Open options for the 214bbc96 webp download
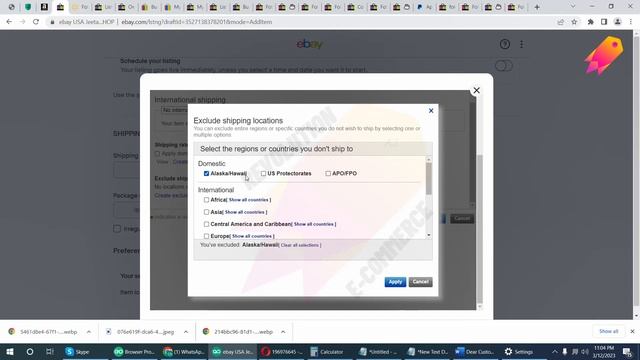Viewport: 640px width, 360px height. point(283,332)
